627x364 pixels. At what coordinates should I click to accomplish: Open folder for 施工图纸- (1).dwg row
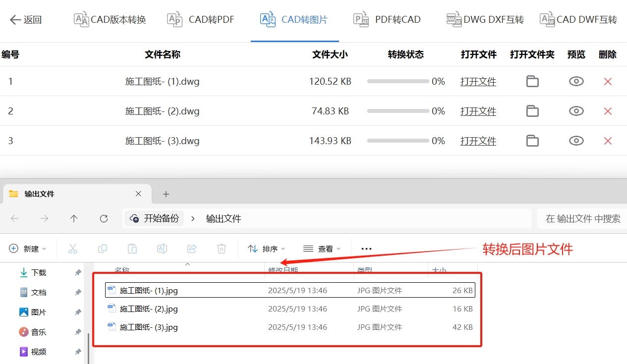(x=532, y=82)
